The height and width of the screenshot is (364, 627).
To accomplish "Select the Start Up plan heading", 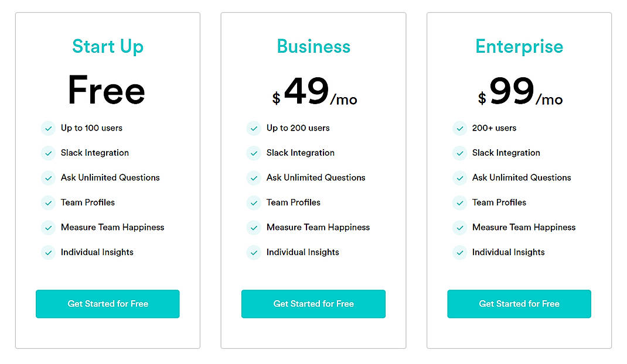I will (x=107, y=46).
